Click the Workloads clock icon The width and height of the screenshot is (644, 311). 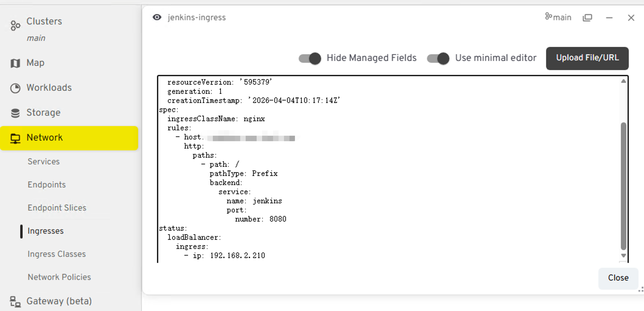tap(15, 88)
